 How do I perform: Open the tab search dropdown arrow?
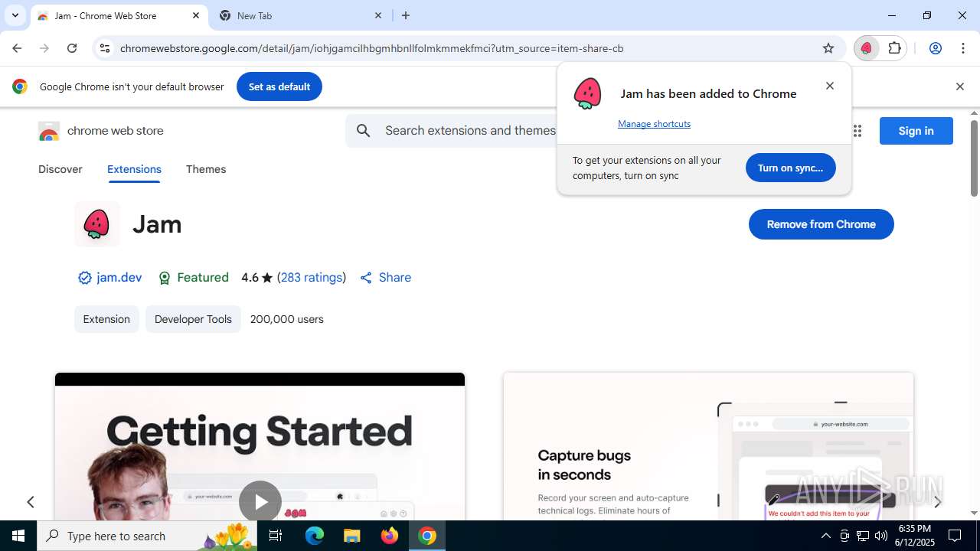pyautogui.click(x=15, y=15)
